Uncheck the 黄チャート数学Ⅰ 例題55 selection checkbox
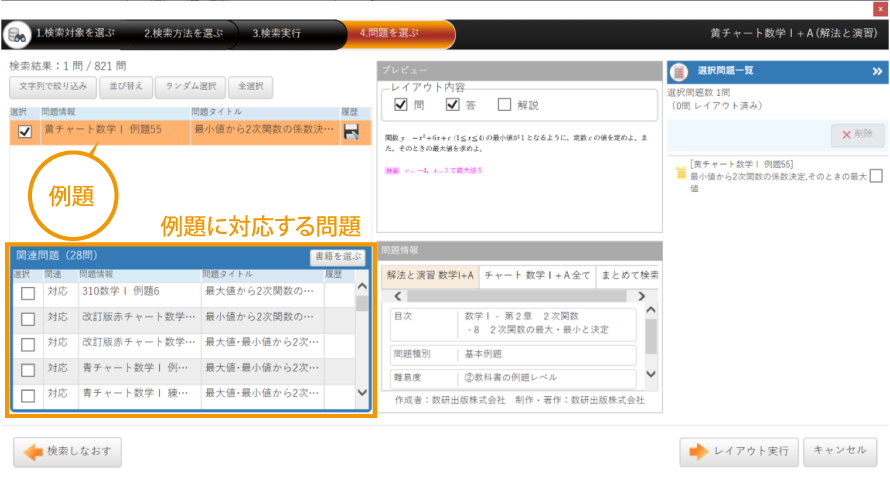890x487 pixels. click(x=24, y=132)
